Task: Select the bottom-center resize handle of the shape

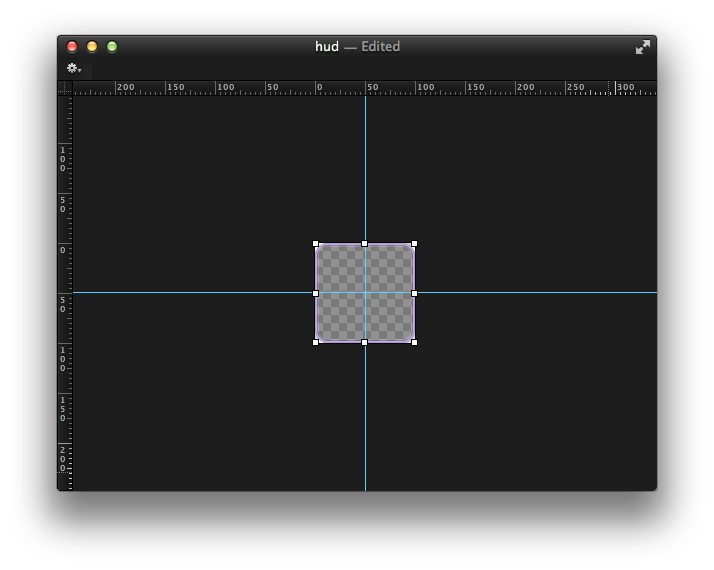Action: click(x=364, y=342)
